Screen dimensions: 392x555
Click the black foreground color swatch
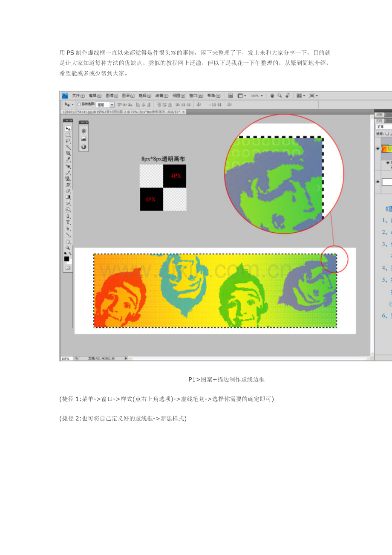pyautogui.click(x=66, y=259)
